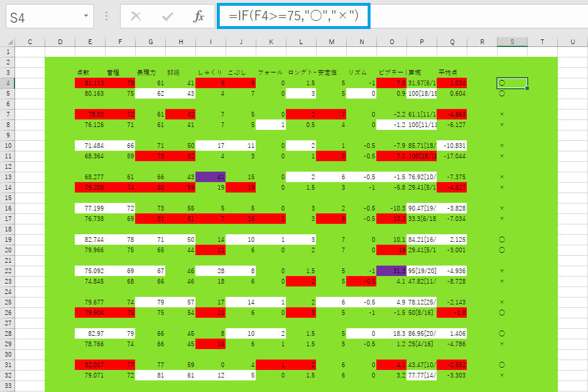Click the Name Box showing S4
Screen dimensions: 588x392
[x=49, y=16]
